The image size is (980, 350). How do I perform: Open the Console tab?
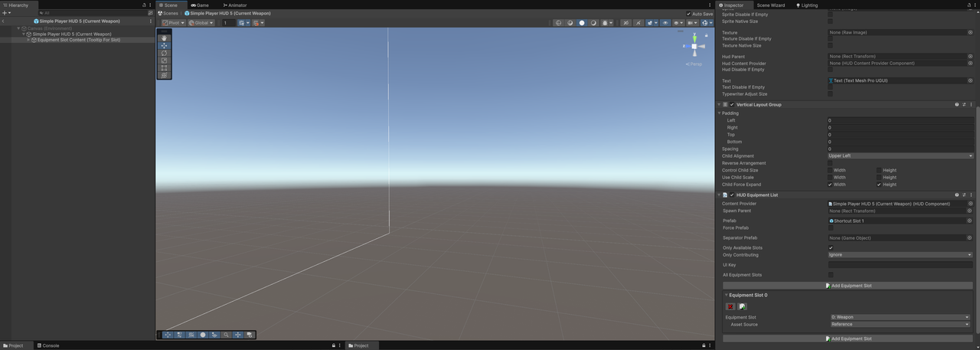[47, 345]
